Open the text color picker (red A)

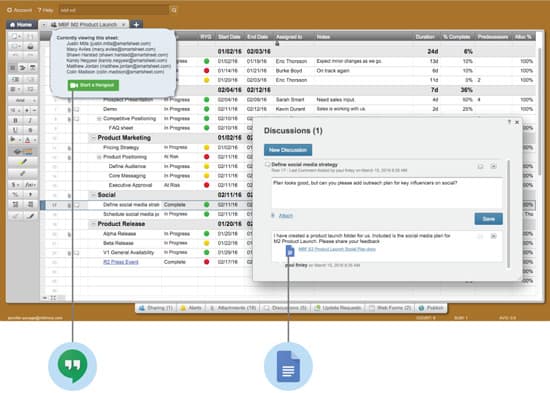[29, 140]
